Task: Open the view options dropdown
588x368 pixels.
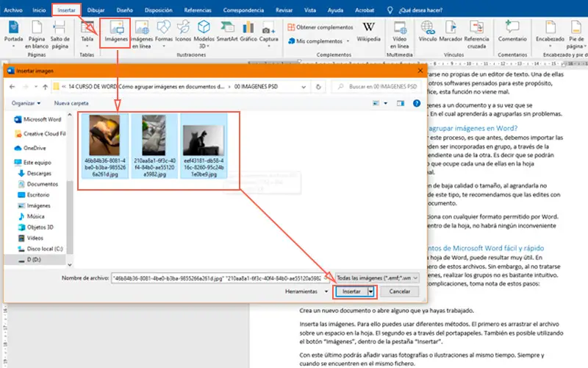Action: point(385,103)
